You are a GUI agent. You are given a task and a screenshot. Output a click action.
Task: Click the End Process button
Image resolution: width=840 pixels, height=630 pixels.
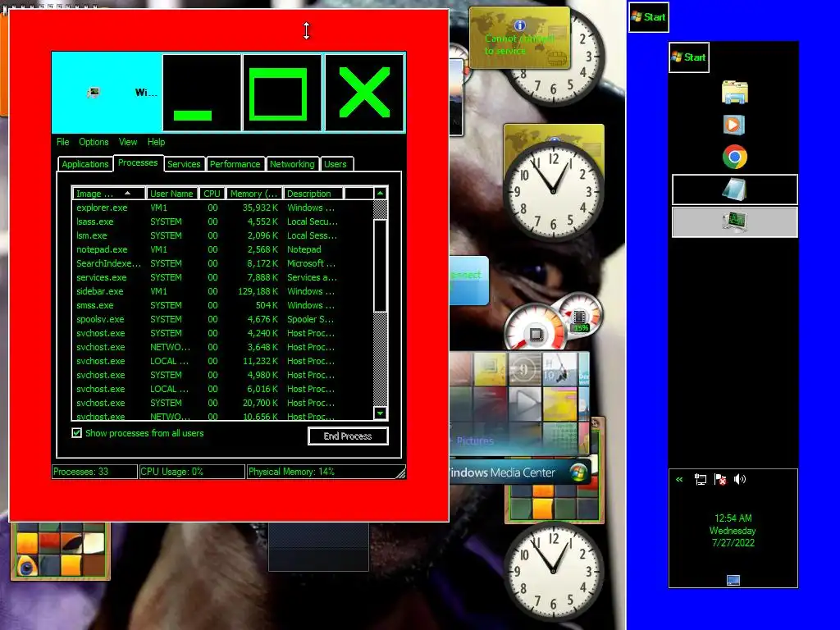pos(348,436)
